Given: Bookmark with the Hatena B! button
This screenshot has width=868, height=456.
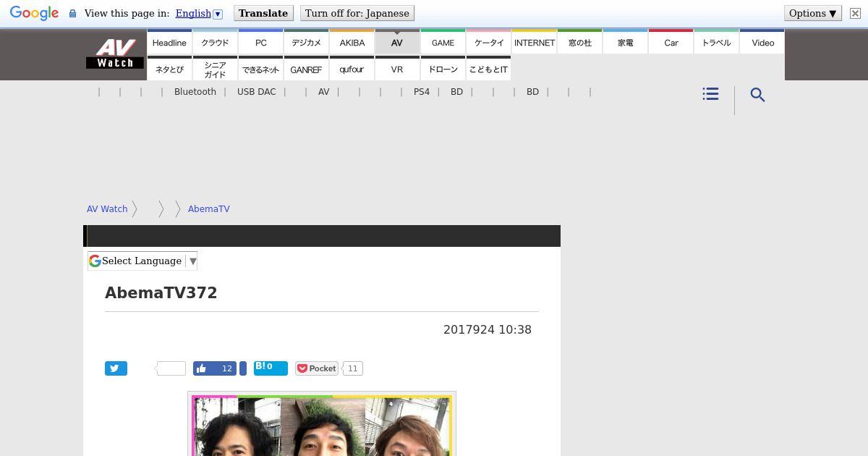Looking at the screenshot, I should tap(271, 368).
